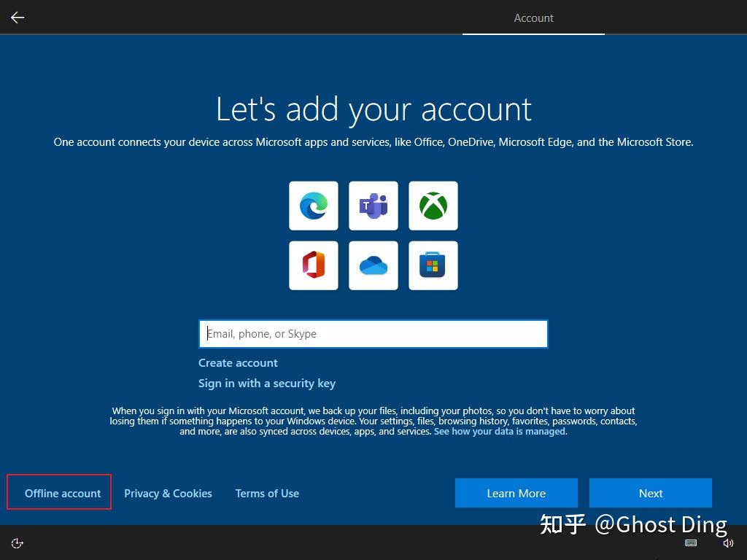Open See how your data is managed
747x560 pixels.
(x=500, y=431)
